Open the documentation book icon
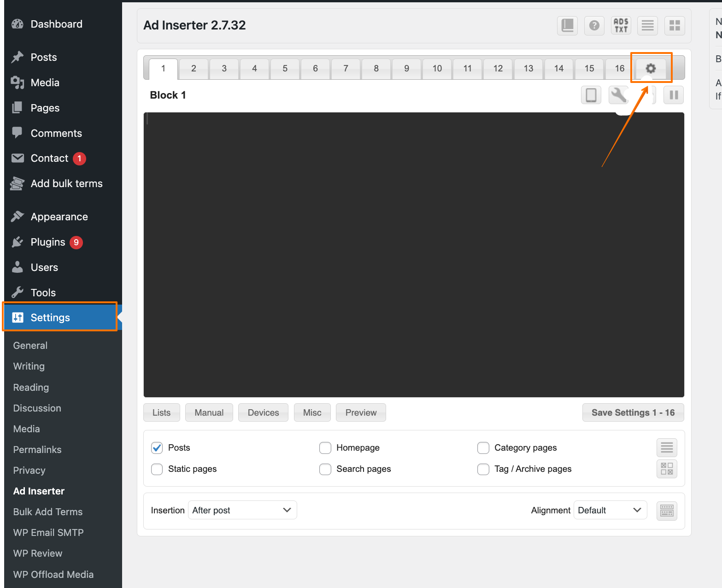The width and height of the screenshot is (722, 588). click(x=567, y=25)
